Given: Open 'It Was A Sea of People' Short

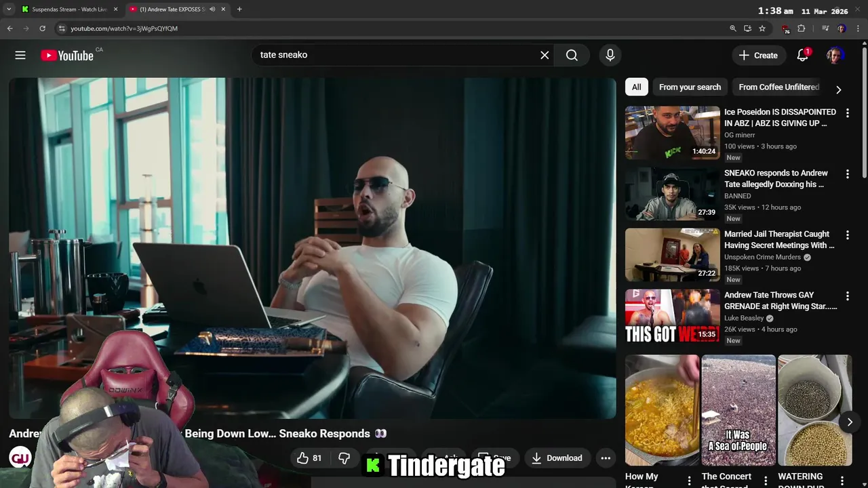Looking at the screenshot, I should [738, 410].
